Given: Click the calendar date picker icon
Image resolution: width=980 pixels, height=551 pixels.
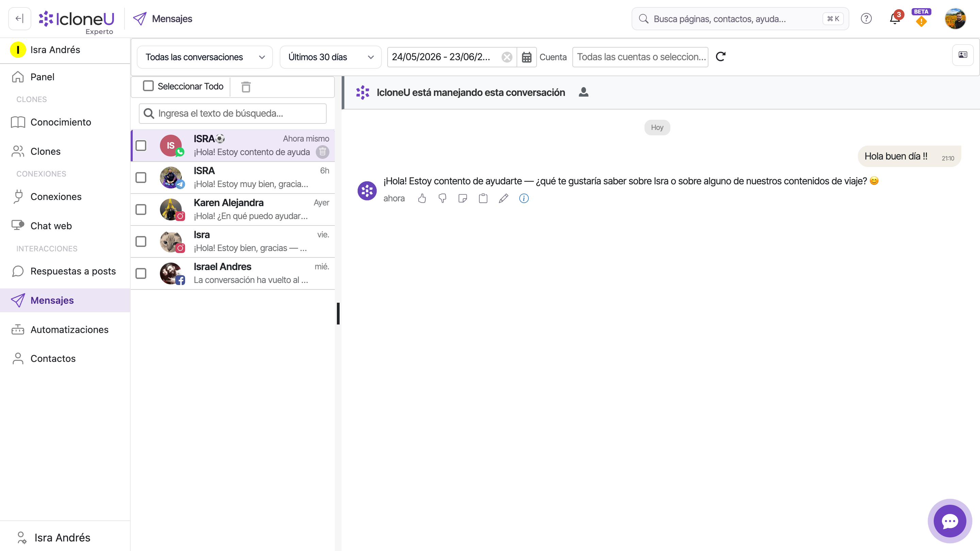Looking at the screenshot, I should tap(526, 57).
